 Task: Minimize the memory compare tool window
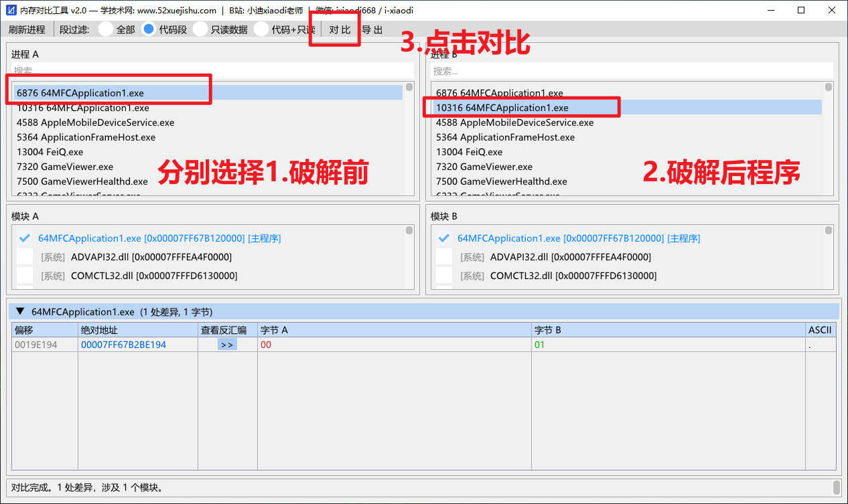click(770, 10)
